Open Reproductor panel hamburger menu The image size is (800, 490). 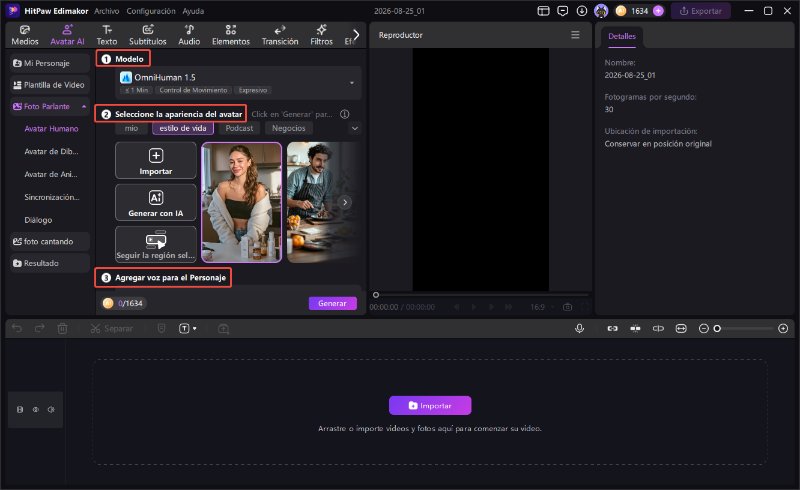pyautogui.click(x=575, y=35)
